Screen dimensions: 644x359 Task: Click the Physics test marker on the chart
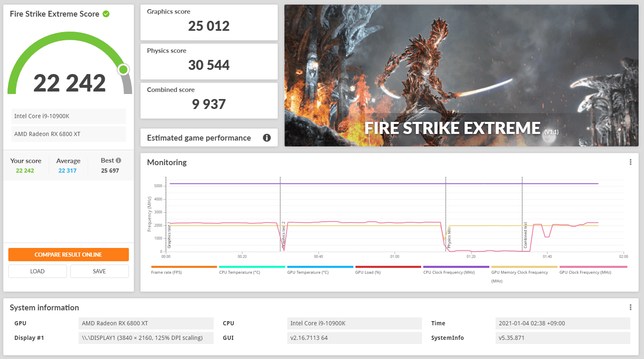449,238
